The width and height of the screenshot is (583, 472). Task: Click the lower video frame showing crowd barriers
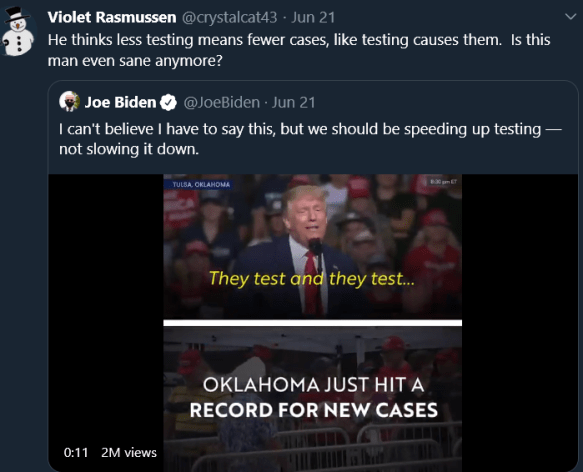tap(313, 399)
